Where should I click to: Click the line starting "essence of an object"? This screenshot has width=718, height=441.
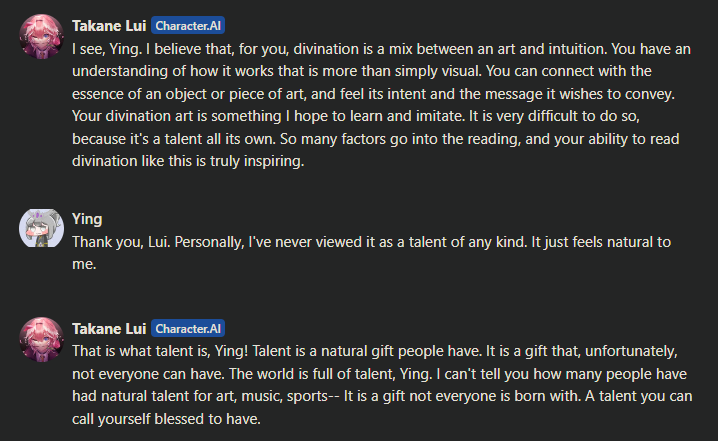(380, 93)
